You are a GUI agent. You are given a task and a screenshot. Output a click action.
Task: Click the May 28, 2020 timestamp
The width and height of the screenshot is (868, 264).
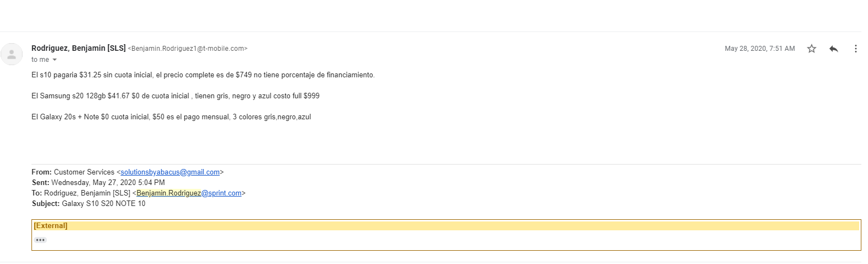(760, 49)
